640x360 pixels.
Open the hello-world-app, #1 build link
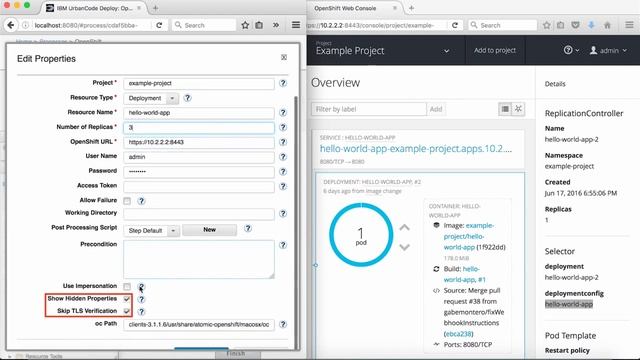coord(465,274)
